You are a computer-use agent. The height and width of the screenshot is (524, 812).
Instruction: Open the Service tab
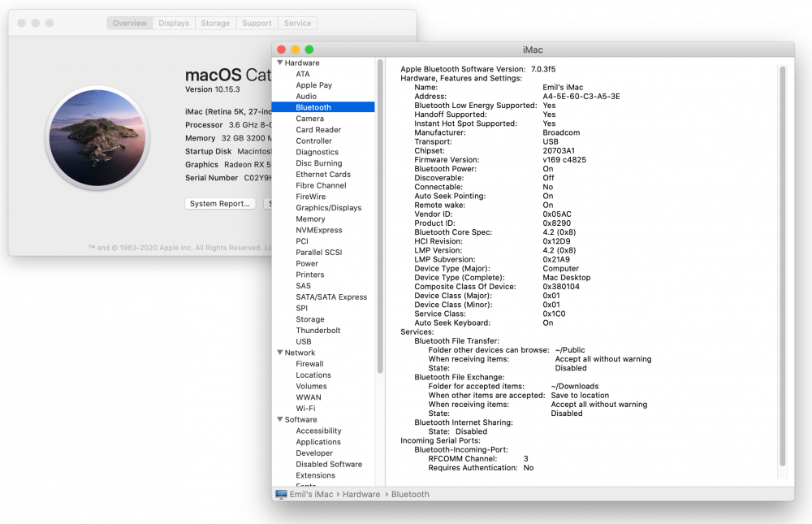pyautogui.click(x=298, y=24)
